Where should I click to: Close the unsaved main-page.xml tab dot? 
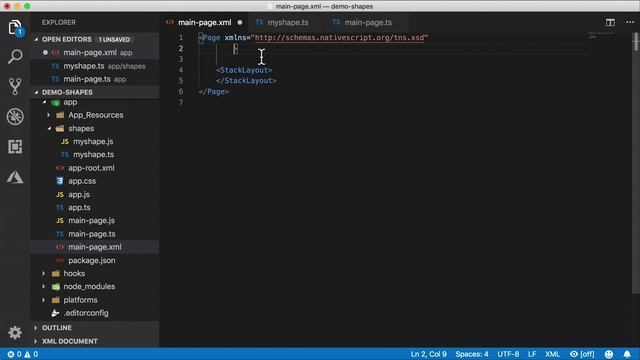pyautogui.click(x=240, y=22)
